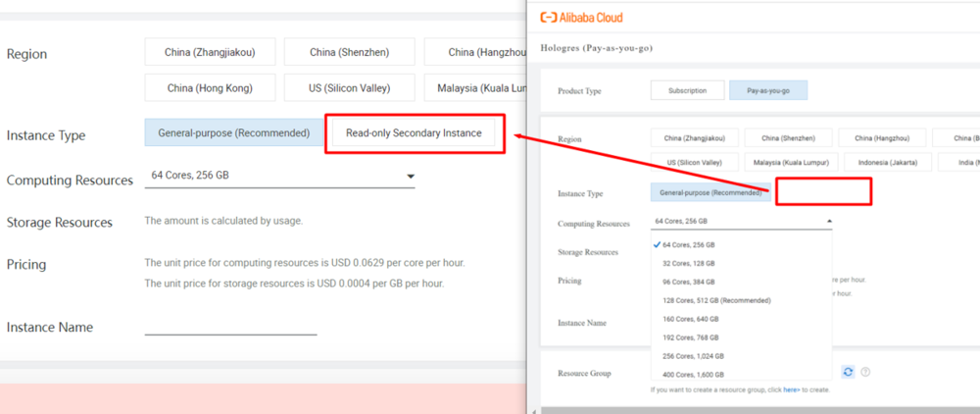Click the 'Resource Group' label
The image size is (980, 414).
pos(584,373)
